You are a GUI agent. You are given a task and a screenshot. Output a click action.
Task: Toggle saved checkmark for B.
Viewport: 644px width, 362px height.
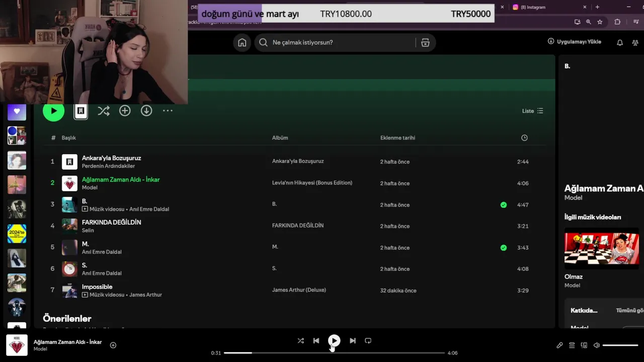point(504,205)
